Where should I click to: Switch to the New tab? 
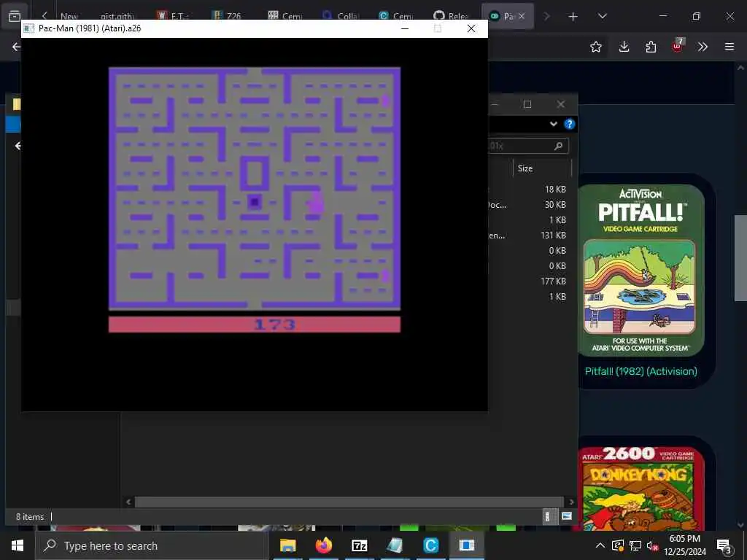[x=68, y=16]
